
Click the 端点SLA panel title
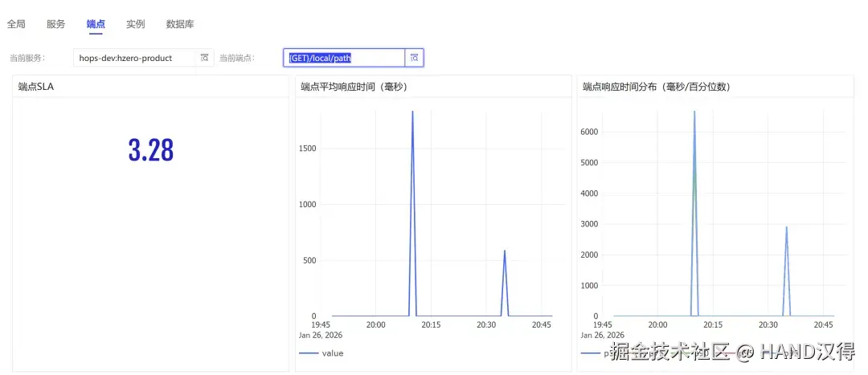[36, 86]
